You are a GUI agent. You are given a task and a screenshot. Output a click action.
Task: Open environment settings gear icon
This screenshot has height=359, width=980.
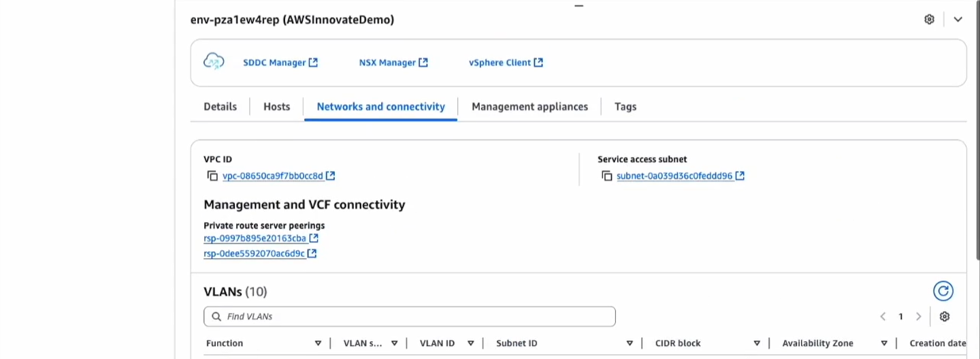929,19
